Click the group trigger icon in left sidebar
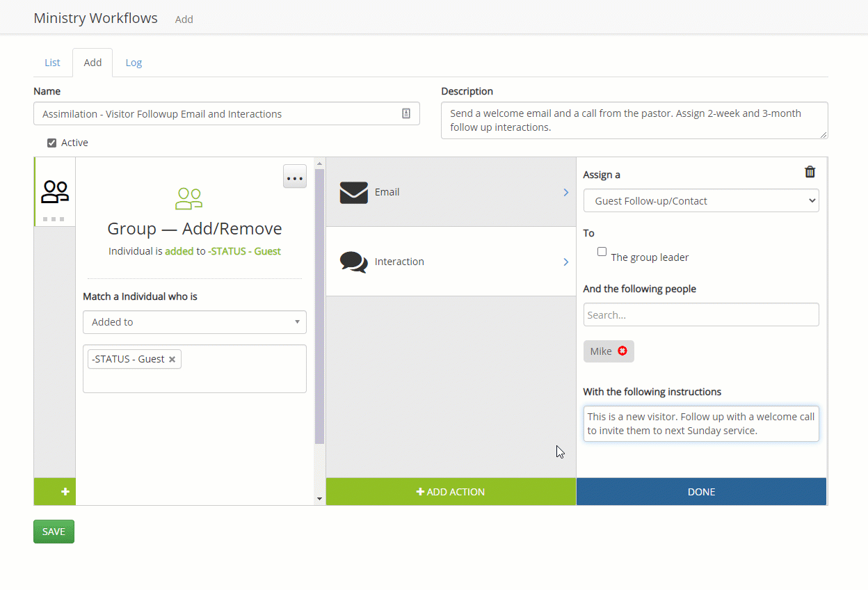Screen dimensions: 868x590 coord(55,192)
